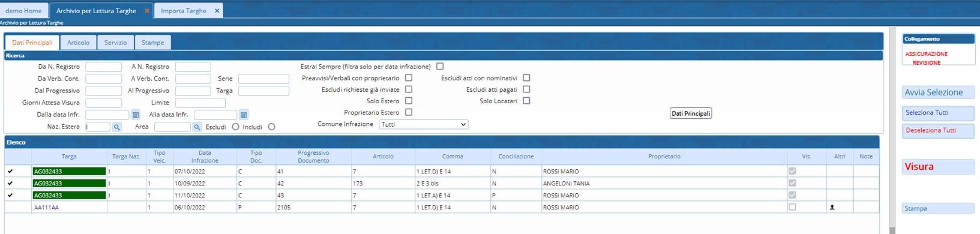The width and height of the screenshot is (980, 234).
Task: Click search magnifier next to Area field
Action: (197, 127)
